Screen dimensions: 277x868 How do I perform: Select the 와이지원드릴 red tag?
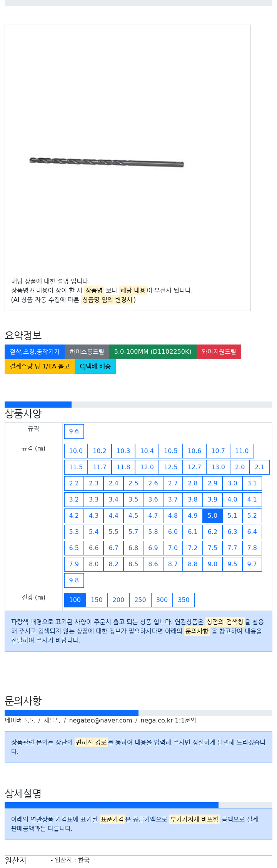(219, 351)
